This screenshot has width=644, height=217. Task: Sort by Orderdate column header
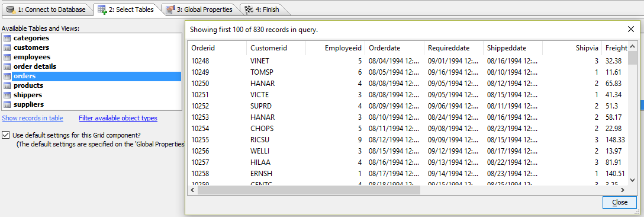tap(394, 48)
